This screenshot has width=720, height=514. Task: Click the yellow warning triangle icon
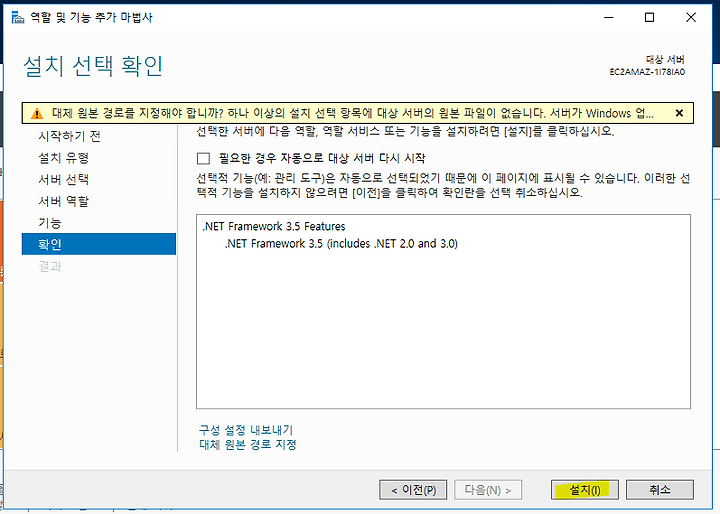click(37, 113)
